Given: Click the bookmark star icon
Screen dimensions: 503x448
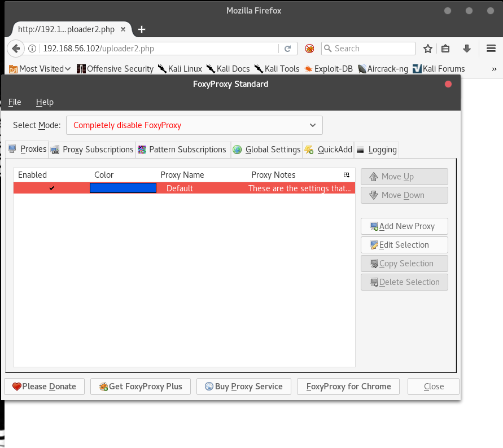Looking at the screenshot, I should point(428,49).
